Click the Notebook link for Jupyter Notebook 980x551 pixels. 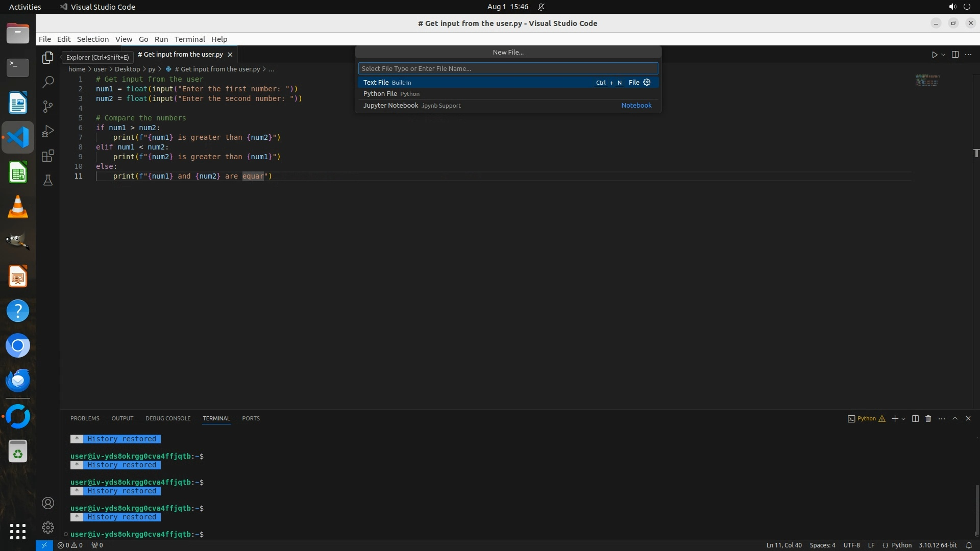[x=636, y=106]
